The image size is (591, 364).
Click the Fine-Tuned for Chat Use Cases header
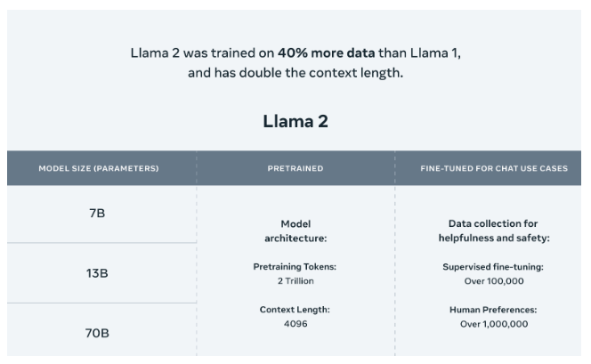[x=494, y=168]
